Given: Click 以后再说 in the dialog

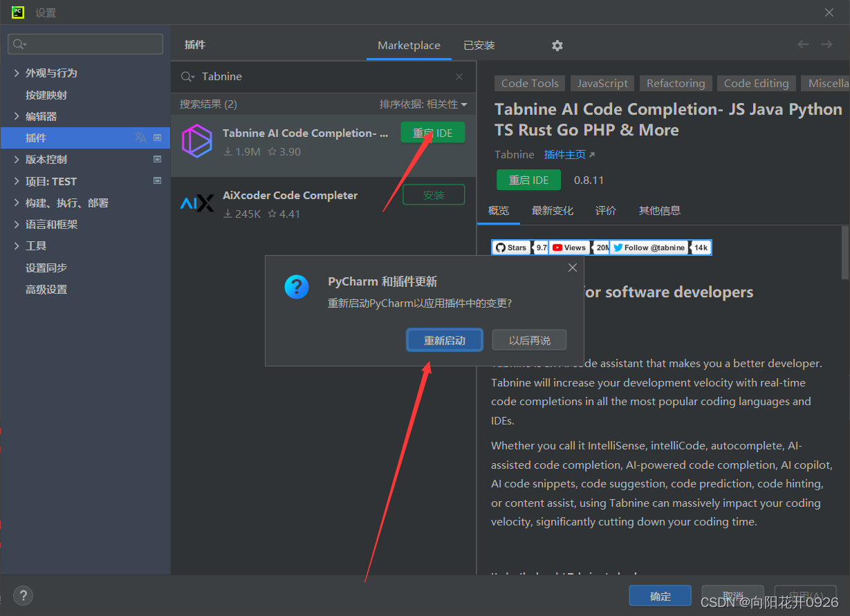Looking at the screenshot, I should pyautogui.click(x=530, y=340).
